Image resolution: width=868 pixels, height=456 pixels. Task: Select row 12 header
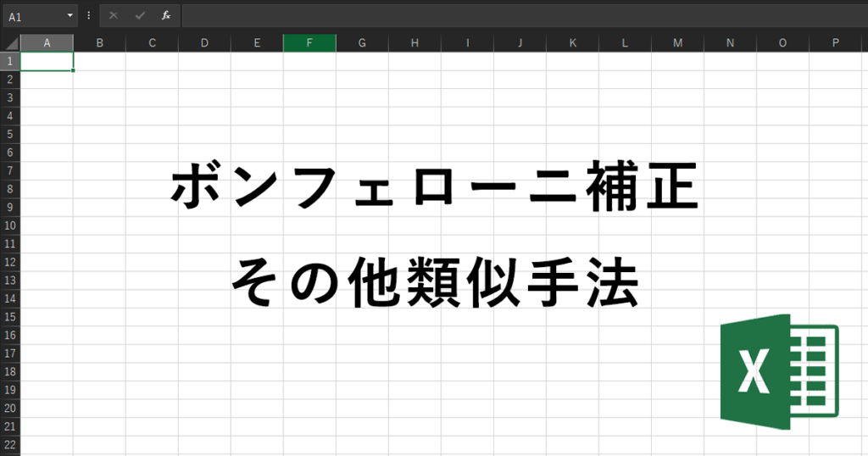[x=10, y=262]
